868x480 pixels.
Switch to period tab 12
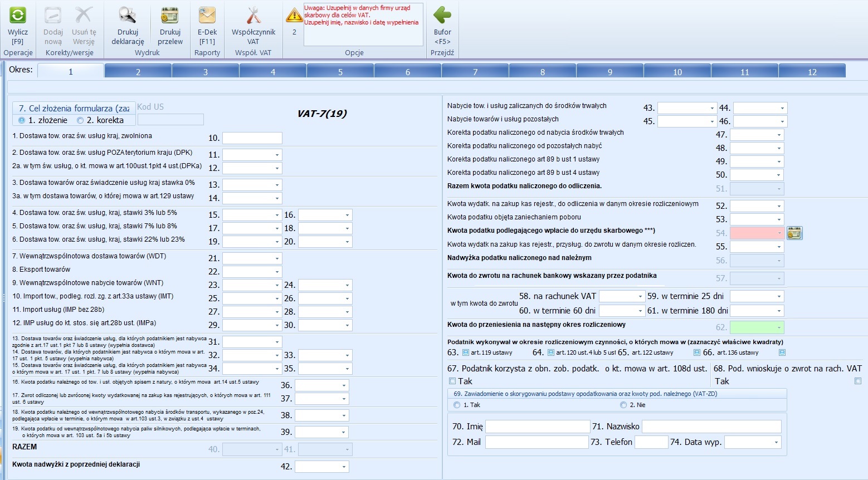[812, 71]
